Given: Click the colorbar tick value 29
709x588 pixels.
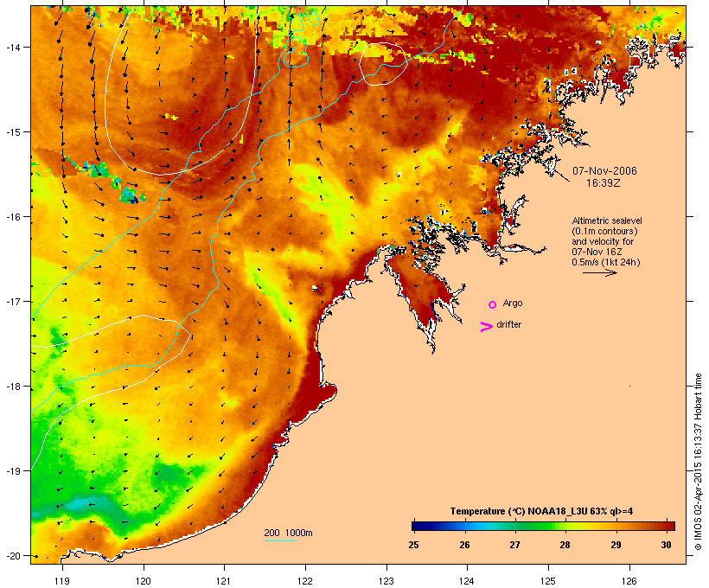Looking at the screenshot, I should [x=616, y=545].
